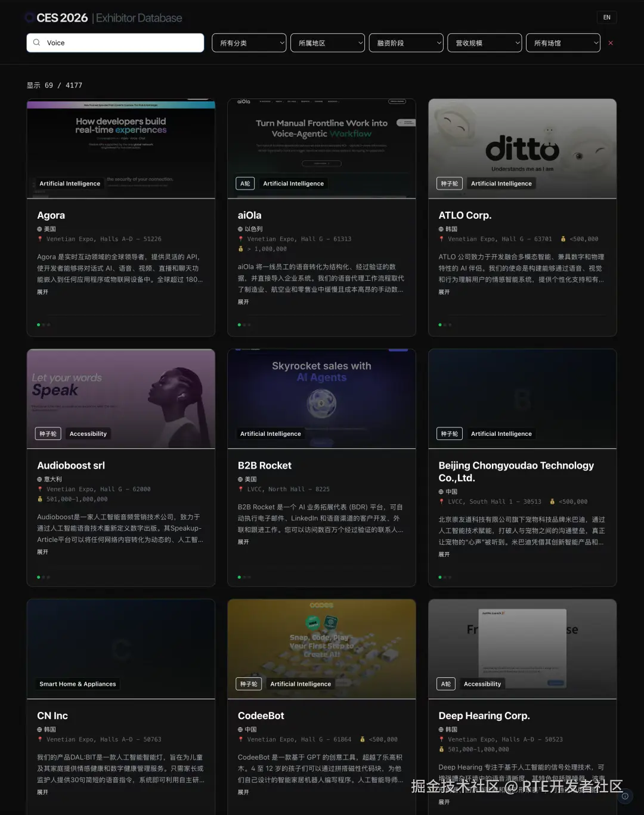Click the Agora card's green page dots
Screen dimensions: 644x815
pyautogui.click(x=44, y=325)
